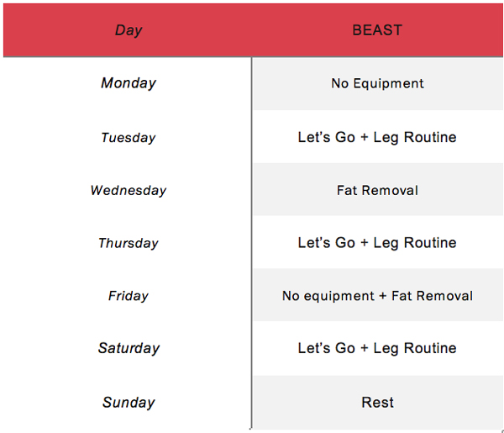Screen dimensions: 504x433
Task: Click the Day column header
Action: click(128, 30)
